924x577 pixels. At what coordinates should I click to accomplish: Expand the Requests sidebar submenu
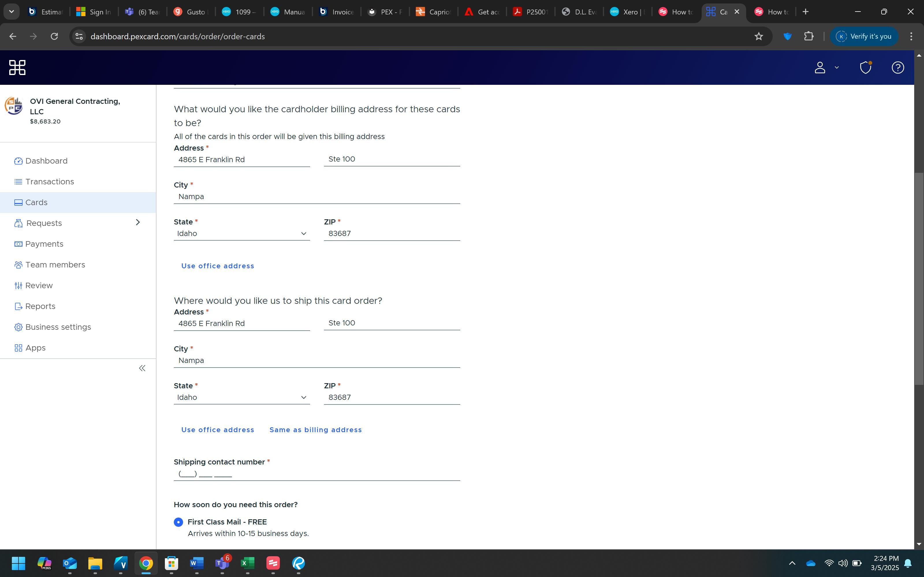[x=138, y=222]
